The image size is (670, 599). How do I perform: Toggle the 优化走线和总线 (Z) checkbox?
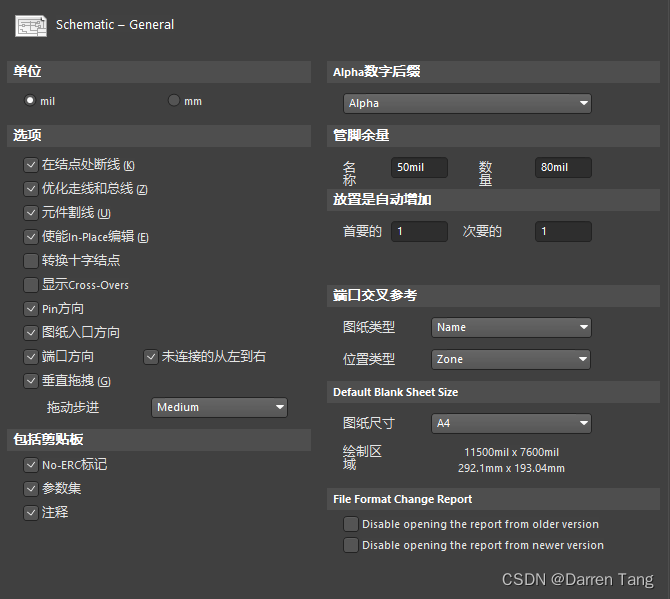pos(31,189)
